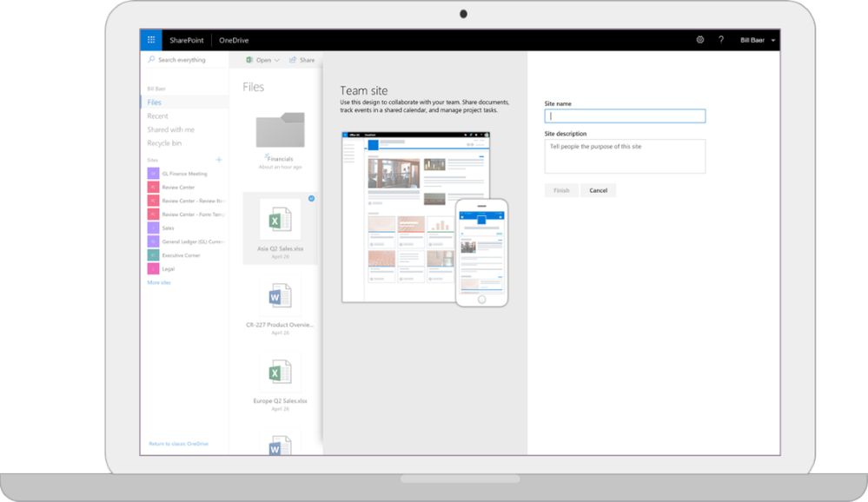
Task: Click the CR-227 Product Overview Word icon
Action: (280, 295)
